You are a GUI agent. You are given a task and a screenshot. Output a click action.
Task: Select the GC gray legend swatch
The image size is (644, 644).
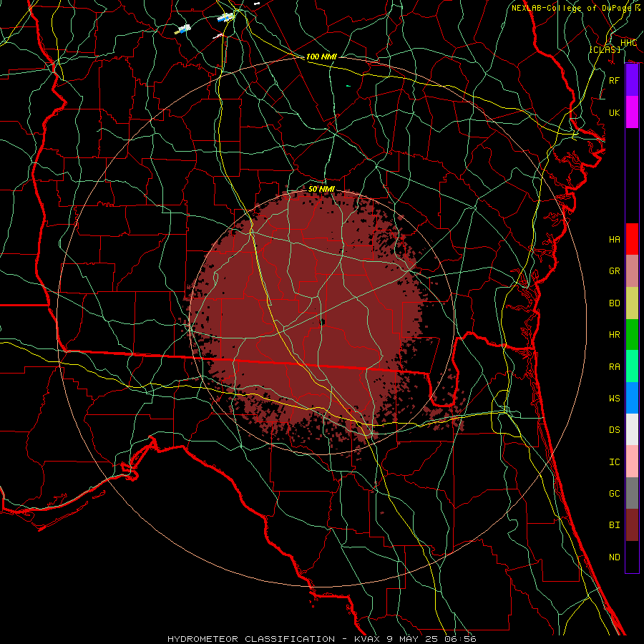pyautogui.click(x=632, y=493)
